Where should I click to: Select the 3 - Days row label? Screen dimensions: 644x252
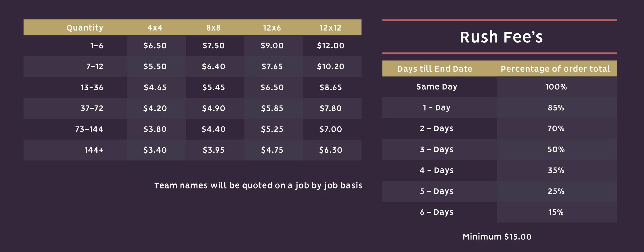pos(437,149)
